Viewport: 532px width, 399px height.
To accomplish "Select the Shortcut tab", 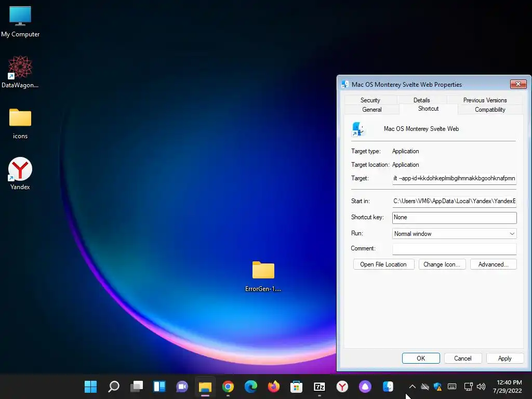I will pos(428,109).
